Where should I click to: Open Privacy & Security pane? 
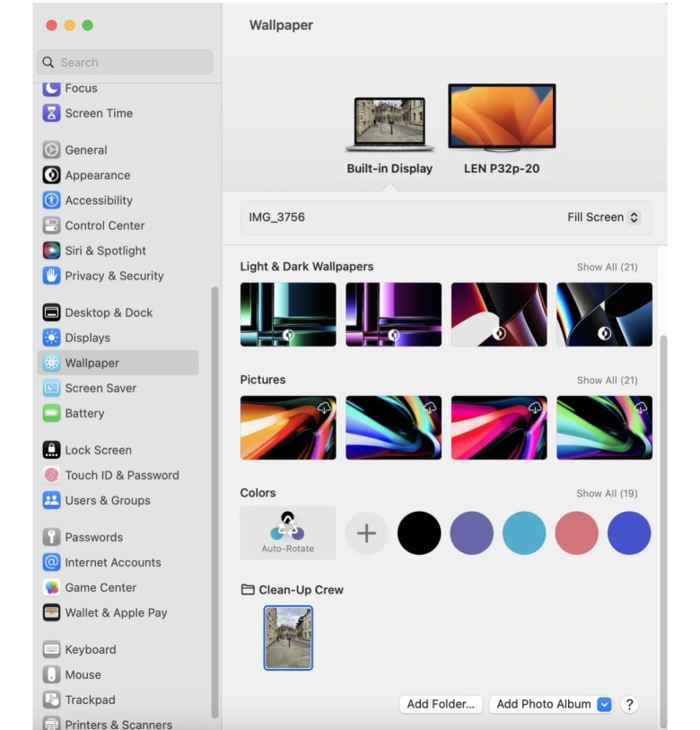114,276
